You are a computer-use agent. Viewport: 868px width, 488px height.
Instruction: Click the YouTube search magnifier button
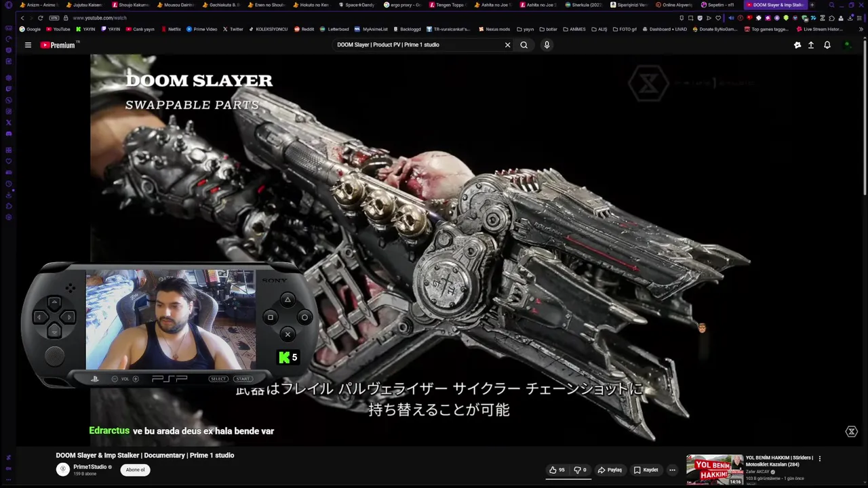(x=524, y=45)
